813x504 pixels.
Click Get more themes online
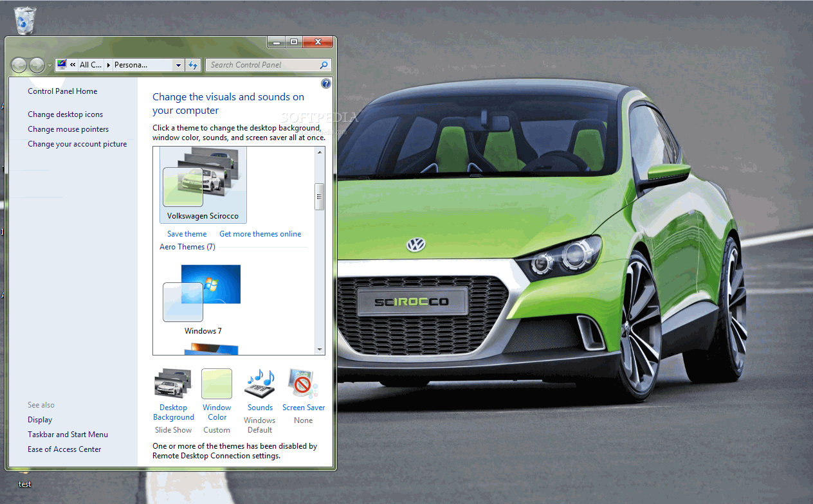pos(260,234)
